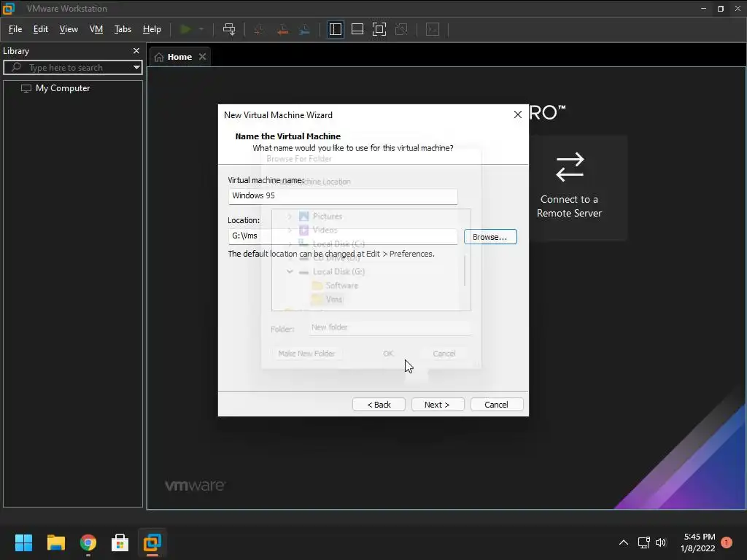747x560 pixels.
Task: Click the Virtual machine name field
Action: (343, 196)
